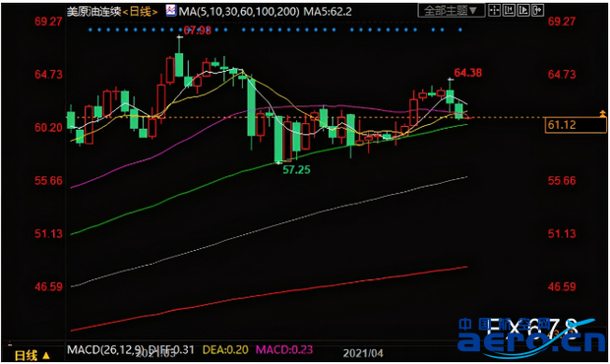Viewport: 610px width, 364px height.
Task: Open the 全部主题 dropdown
Action: click(x=451, y=11)
